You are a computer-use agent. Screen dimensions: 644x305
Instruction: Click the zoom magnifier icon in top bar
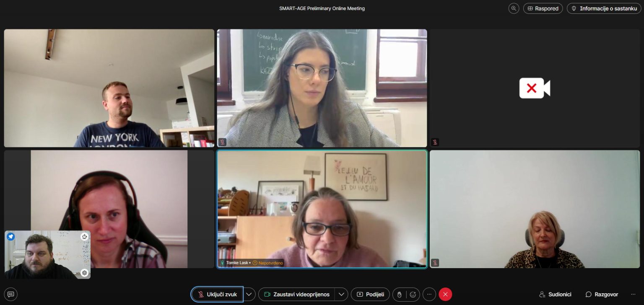(x=514, y=8)
